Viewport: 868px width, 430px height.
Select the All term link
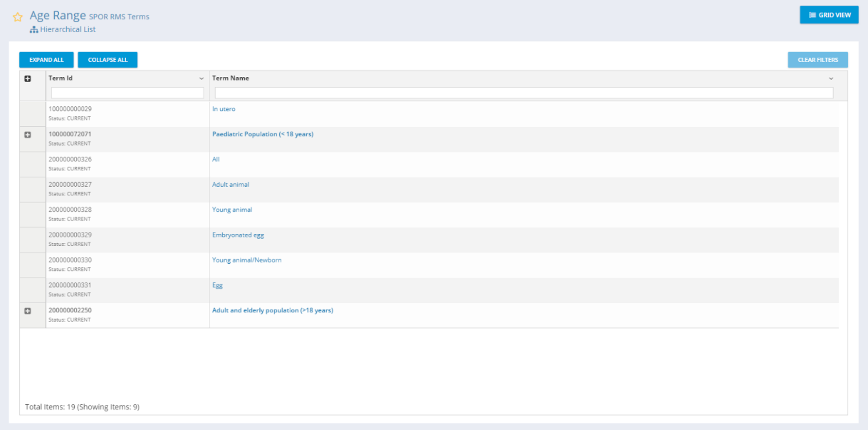(216, 159)
